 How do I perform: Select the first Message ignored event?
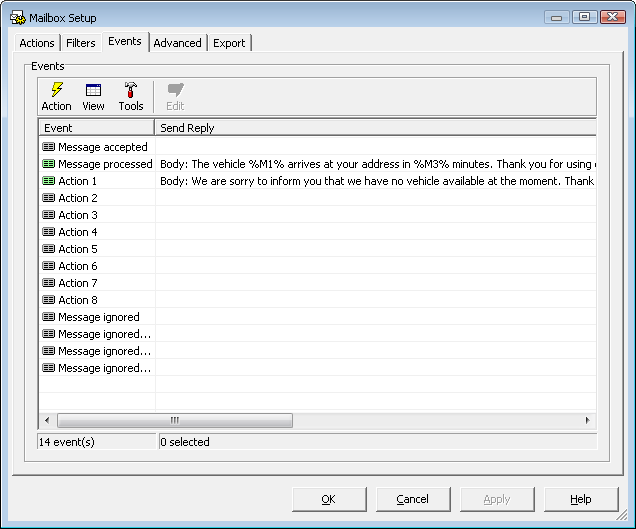tap(98, 317)
